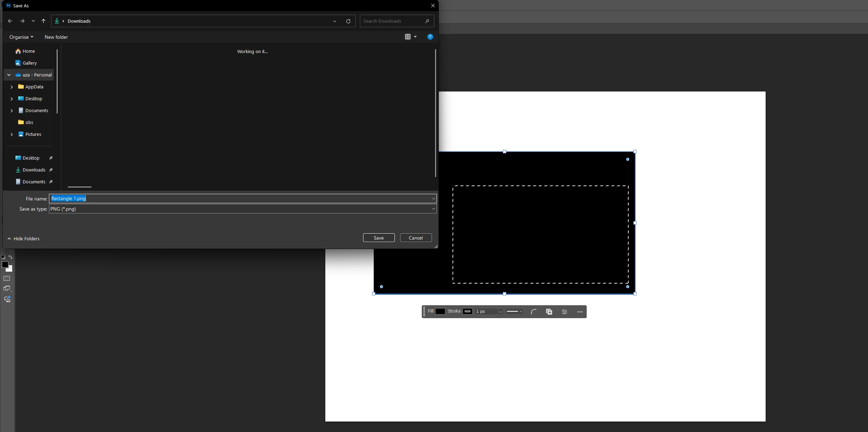Set corner radius in shape taskbar
868x432 pixels.
(534, 312)
